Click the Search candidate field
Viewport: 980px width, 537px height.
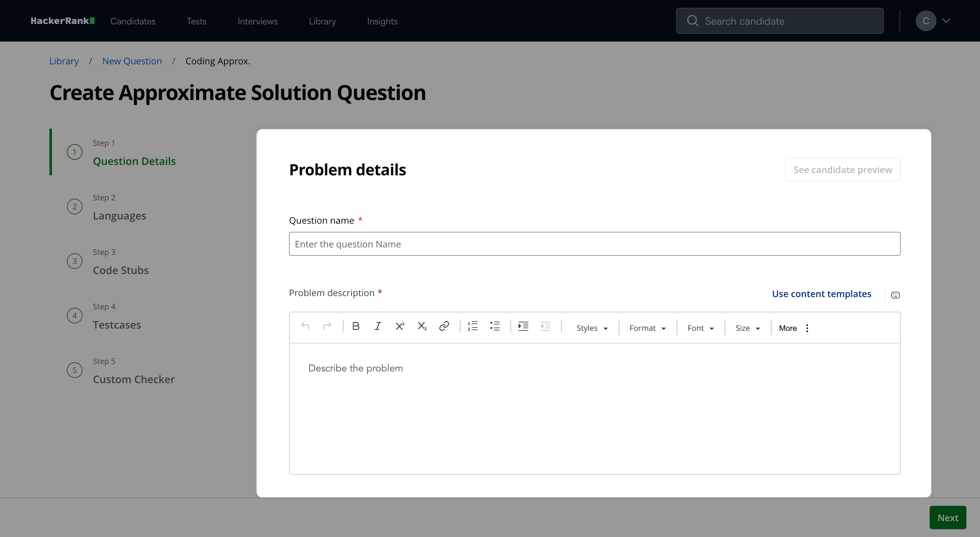click(780, 21)
